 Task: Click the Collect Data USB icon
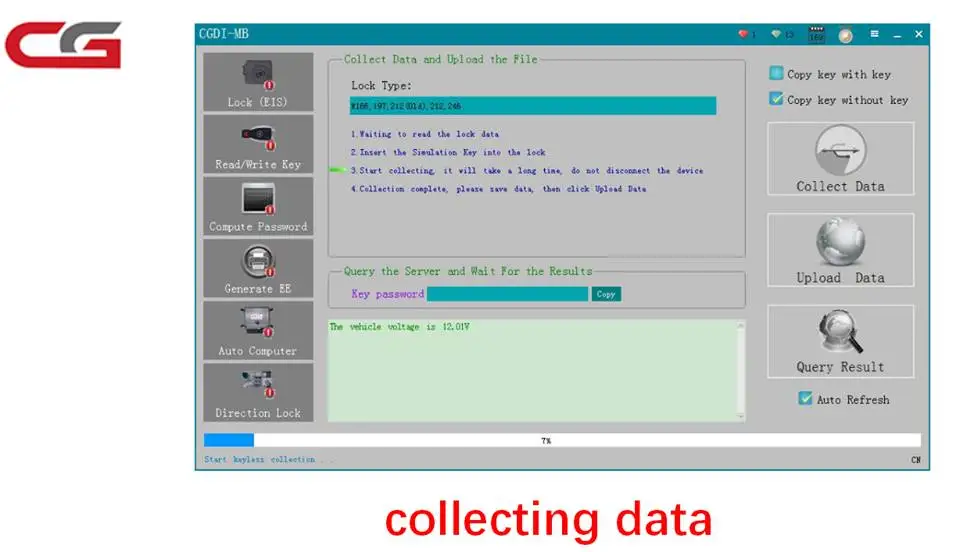(840, 150)
